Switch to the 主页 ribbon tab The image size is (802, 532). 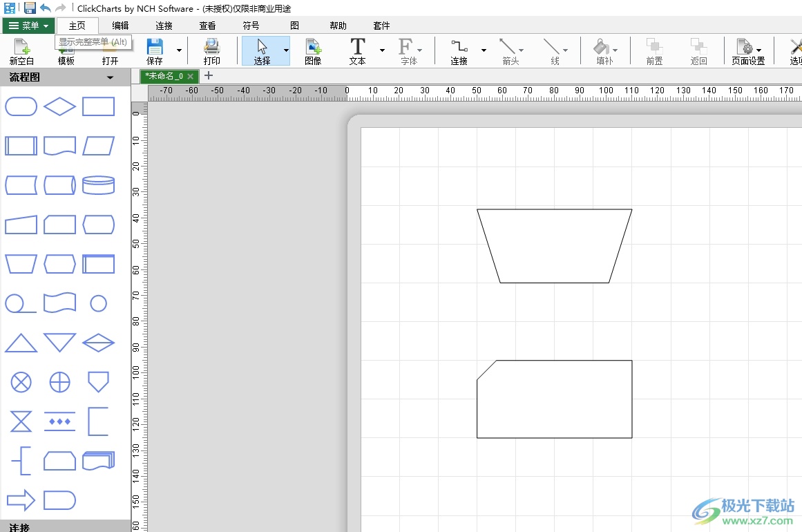click(77, 26)
